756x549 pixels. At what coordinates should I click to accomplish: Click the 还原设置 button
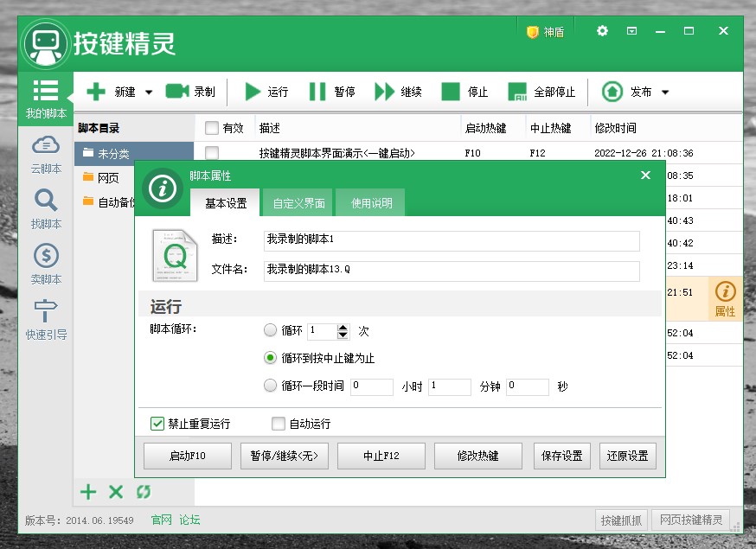628,456
